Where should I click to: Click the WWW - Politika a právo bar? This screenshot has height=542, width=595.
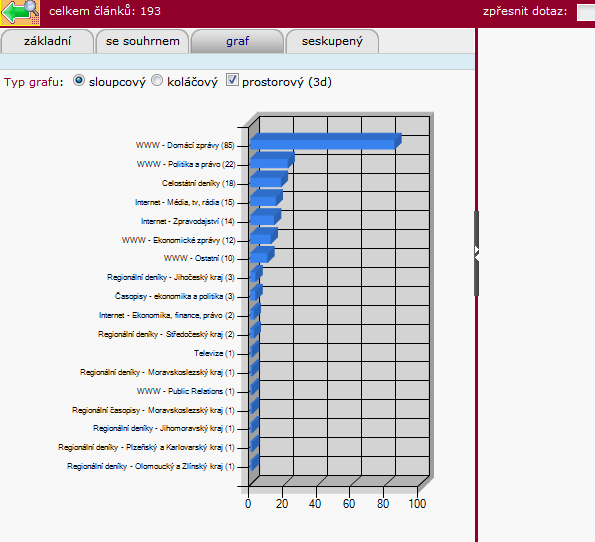click(x=272, y=160)
